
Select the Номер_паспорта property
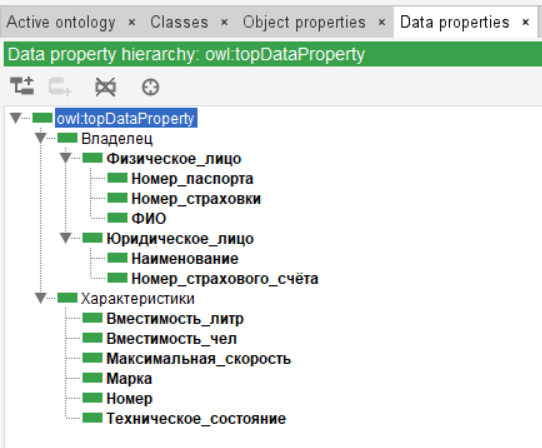192,179
